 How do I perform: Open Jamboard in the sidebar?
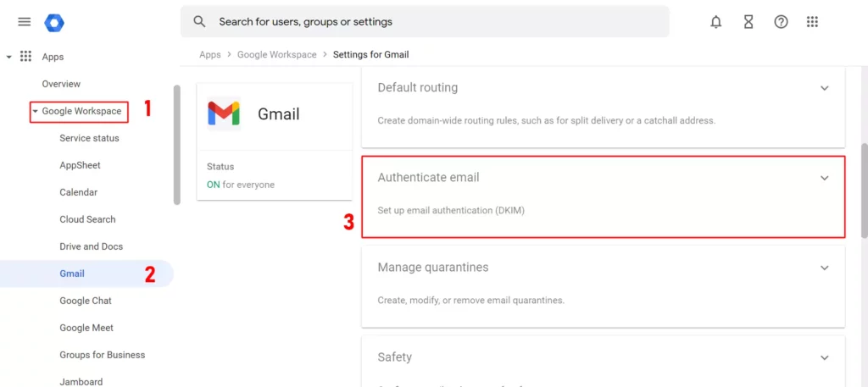point(81,382)
